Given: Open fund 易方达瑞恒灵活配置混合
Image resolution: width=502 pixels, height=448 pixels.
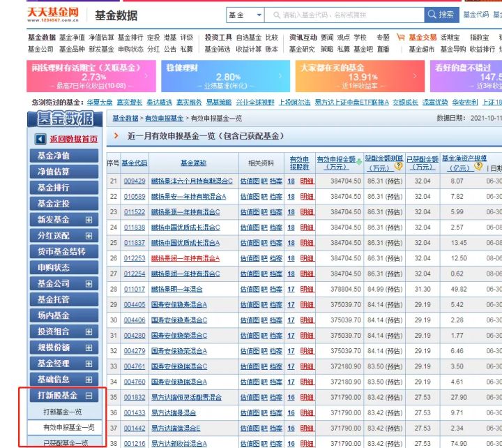Looking at the screenshot, I should [186, 397].
